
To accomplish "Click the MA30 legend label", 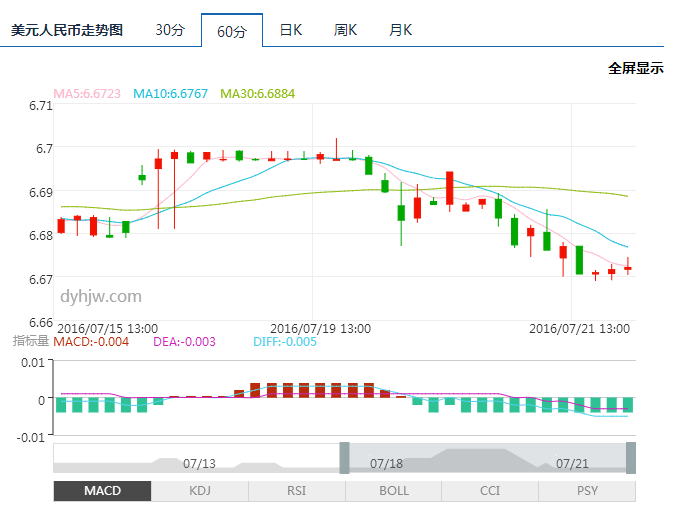I will [257, 94].
